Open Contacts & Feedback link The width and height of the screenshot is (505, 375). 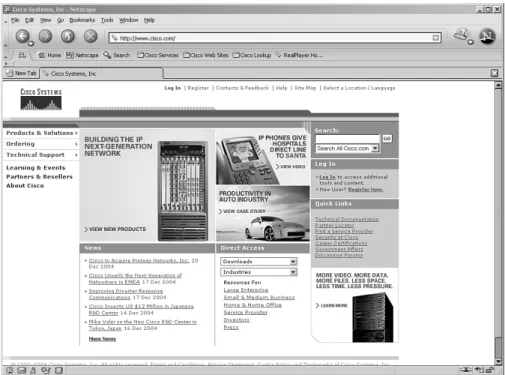pyautogui.click(x=242, y=88)
